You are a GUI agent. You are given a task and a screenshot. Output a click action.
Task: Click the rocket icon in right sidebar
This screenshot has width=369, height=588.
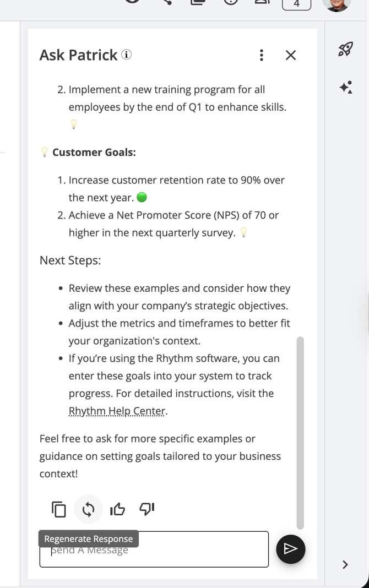pos(345,50)
